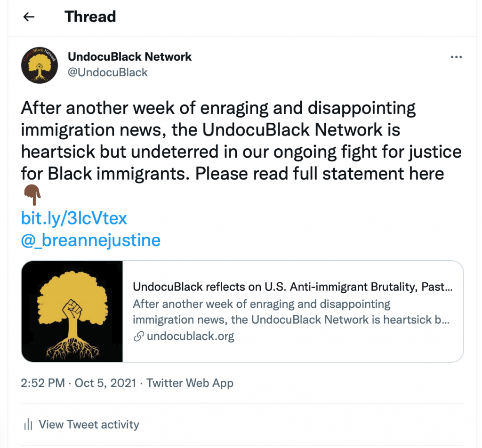
Task: Click the @UndocuBlack handle
Action: [x=108, y=72]
